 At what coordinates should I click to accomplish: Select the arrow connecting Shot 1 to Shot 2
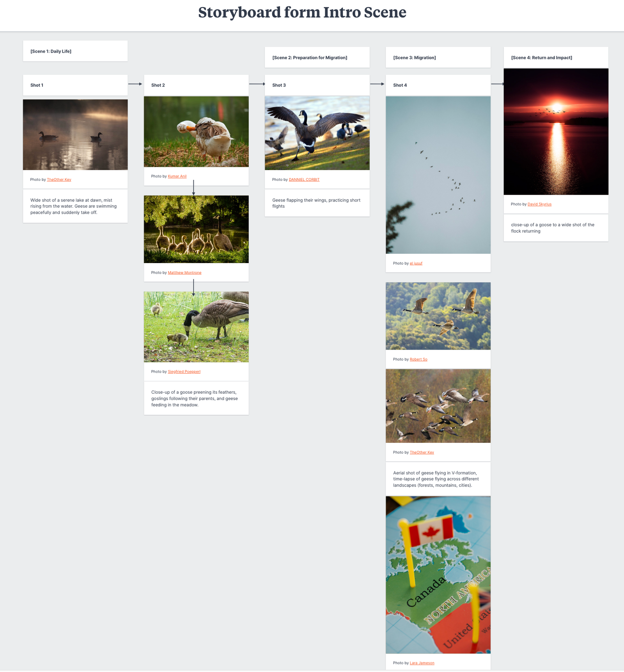tap(135, 84)
